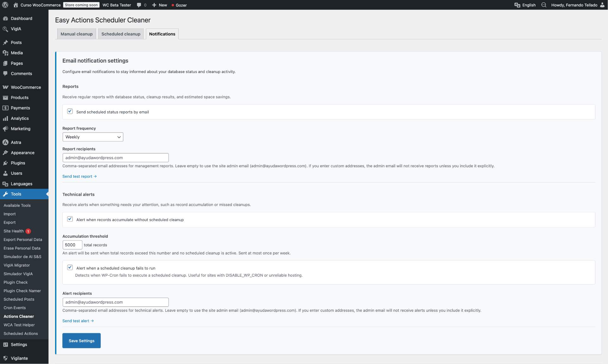Open the Report frequency Weekly dropdown
608x364 pixels.
(x=93, y=137)
